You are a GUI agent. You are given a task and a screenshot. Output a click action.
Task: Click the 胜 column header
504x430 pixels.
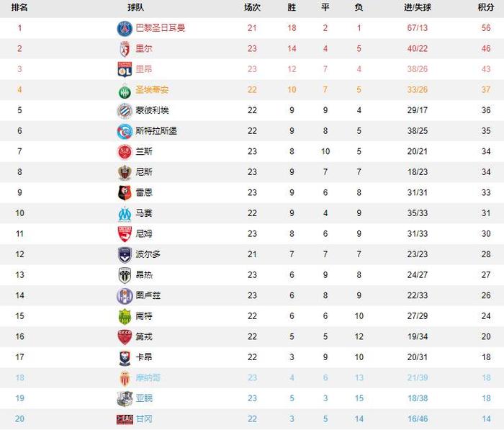point(292,7)
